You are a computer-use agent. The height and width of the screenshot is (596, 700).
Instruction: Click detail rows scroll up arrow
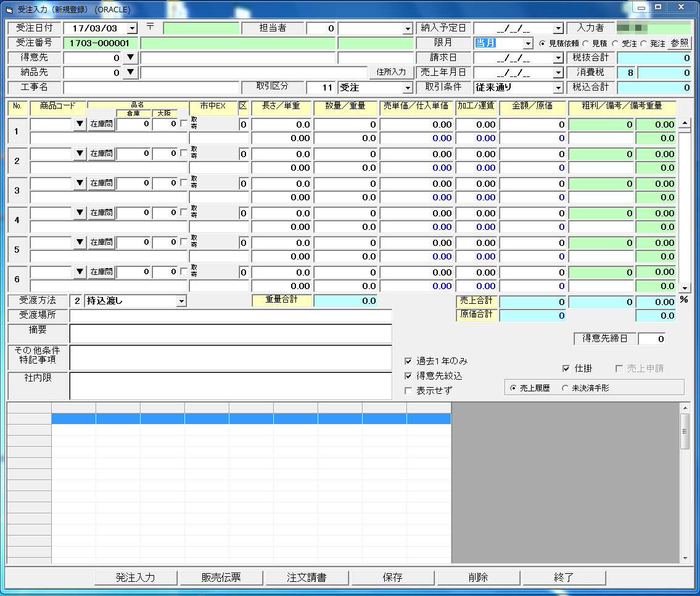point(685,122)
